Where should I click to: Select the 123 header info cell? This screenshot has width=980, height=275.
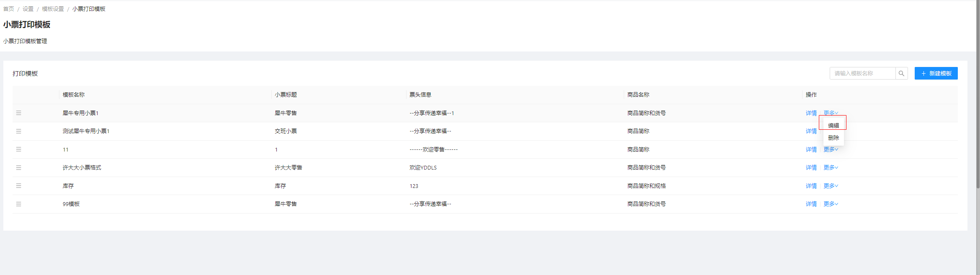(414, 186)
